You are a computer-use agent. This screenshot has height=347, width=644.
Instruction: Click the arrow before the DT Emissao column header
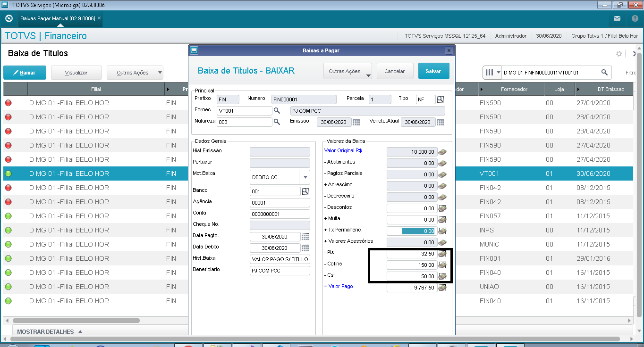tap(577, 89)
